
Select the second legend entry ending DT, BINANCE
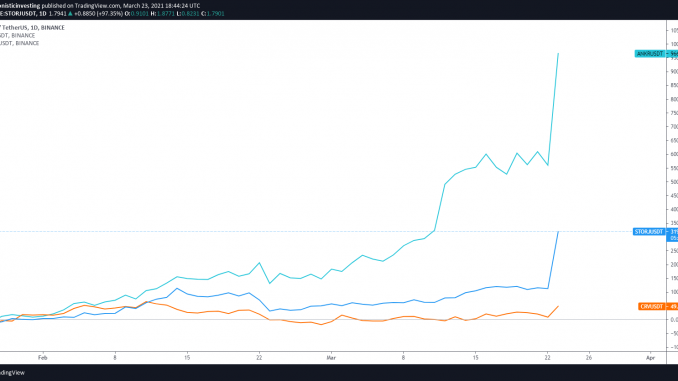(18, 35)
